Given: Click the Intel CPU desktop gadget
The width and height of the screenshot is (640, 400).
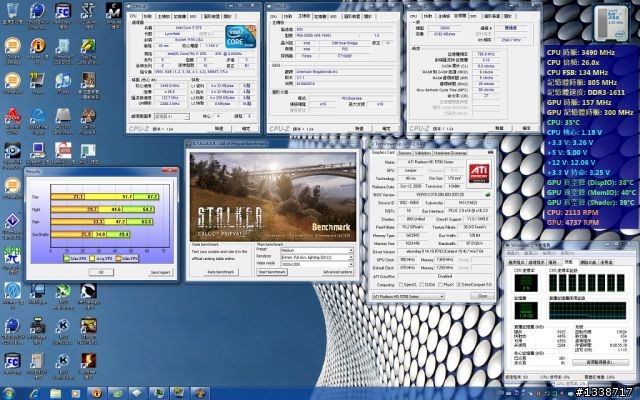Looking at the screenshot, I should (611, 23).
